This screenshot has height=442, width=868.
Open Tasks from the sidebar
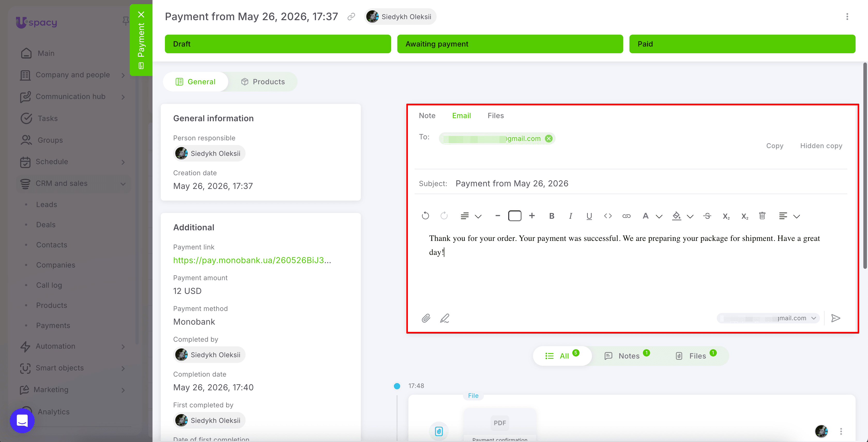click(48, 119)
